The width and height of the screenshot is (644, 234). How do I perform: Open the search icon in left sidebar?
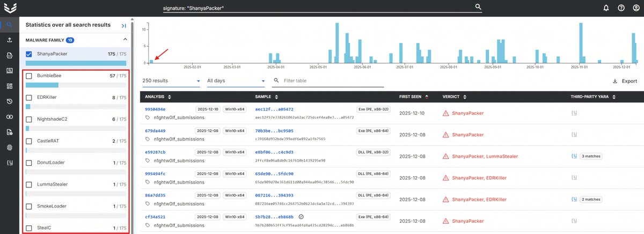tap(9, 25)
